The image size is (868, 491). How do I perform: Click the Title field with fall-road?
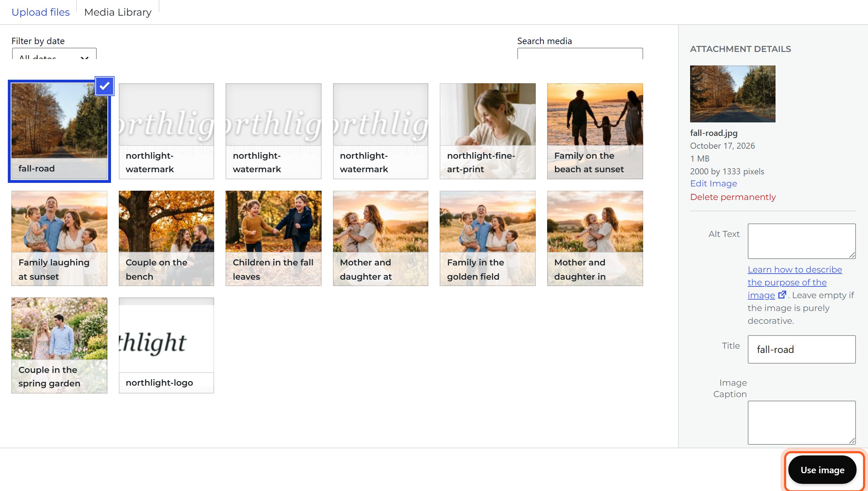click(x=801, y=349)
